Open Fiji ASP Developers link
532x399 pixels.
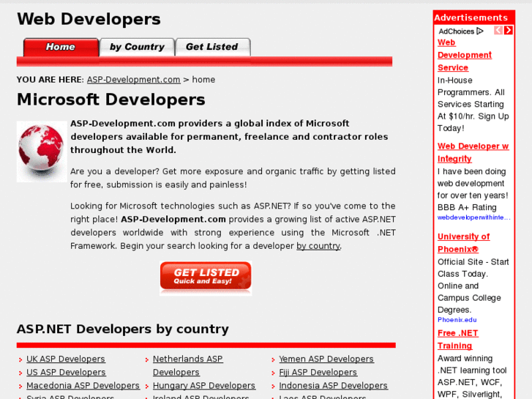(318, 372)
